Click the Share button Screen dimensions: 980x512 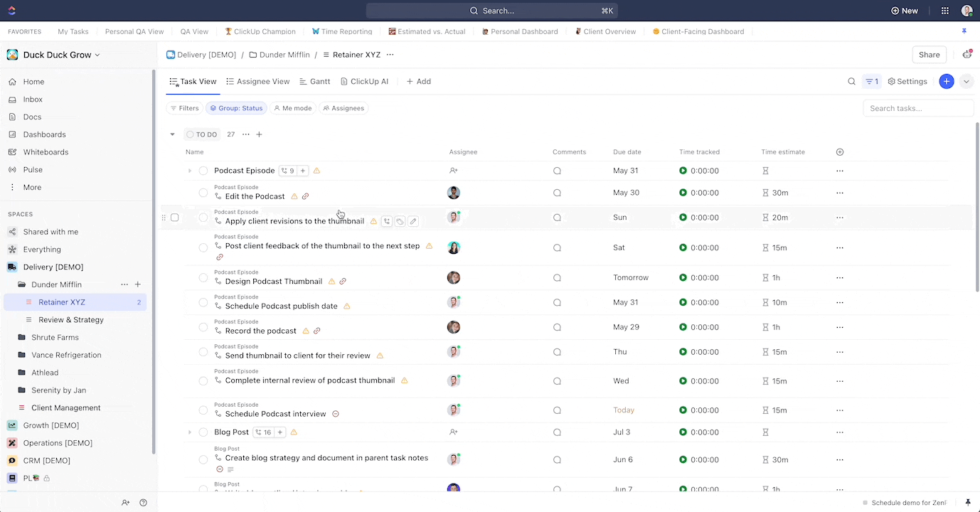click(929, 55)
